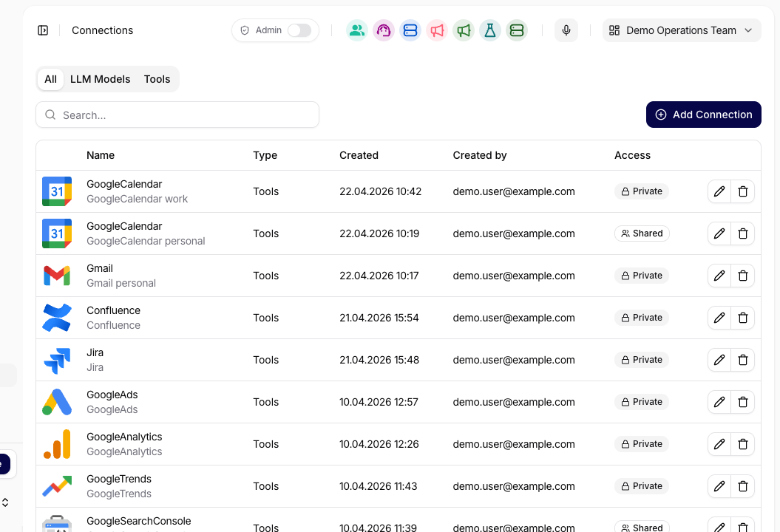Delete the Gmail personal connection
This screenshot has height=532, width=780.
pos(743,276)
